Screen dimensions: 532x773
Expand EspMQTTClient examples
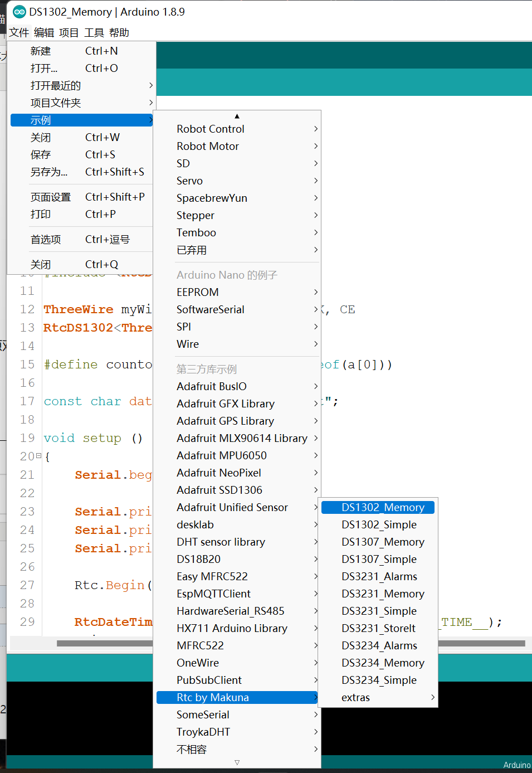pos(237,594)
